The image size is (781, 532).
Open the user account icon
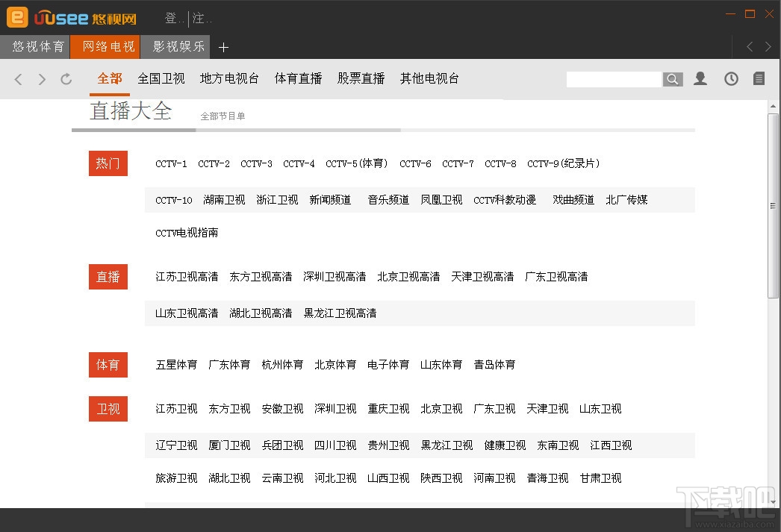700,78
